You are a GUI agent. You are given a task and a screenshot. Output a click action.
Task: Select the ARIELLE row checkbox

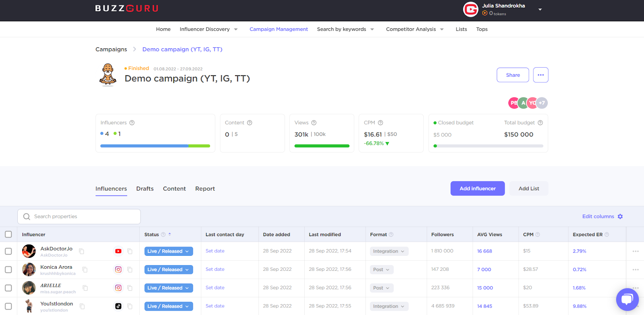pyautogui.click(x=8, y=288)
